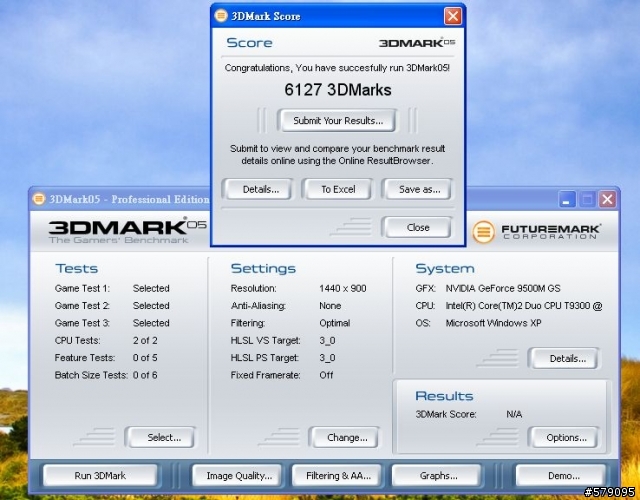
Task: Click Fixed Framerate value Off
Action: pos(326,375)
